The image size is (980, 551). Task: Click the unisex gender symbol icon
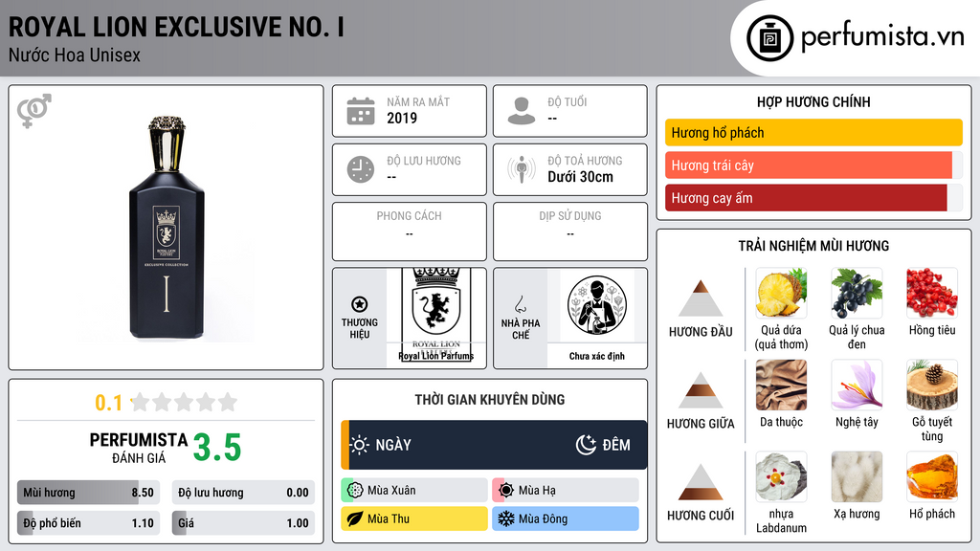click(x=34, y=111)
